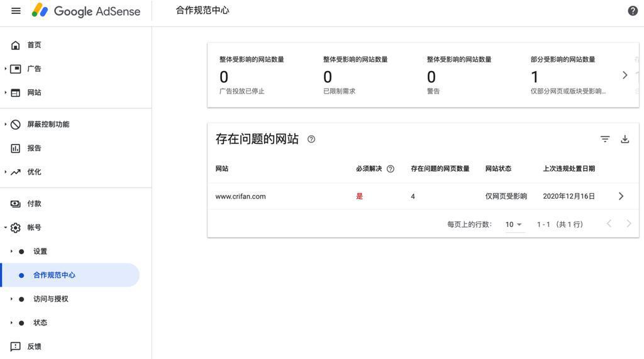This screenshot has height=359, width=644.
Task: Expand the 访问与授权 submenu
Action: (x=11, y=299)
